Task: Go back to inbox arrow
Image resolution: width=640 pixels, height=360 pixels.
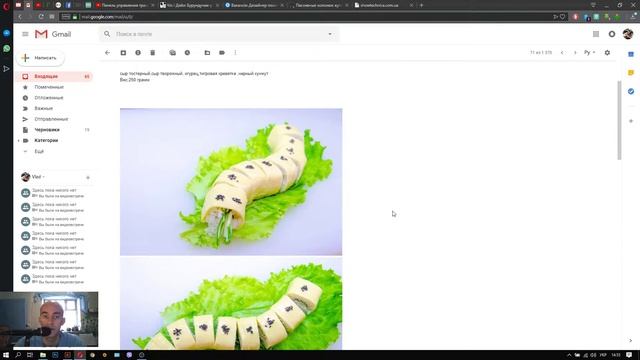Action: point(107,52)
